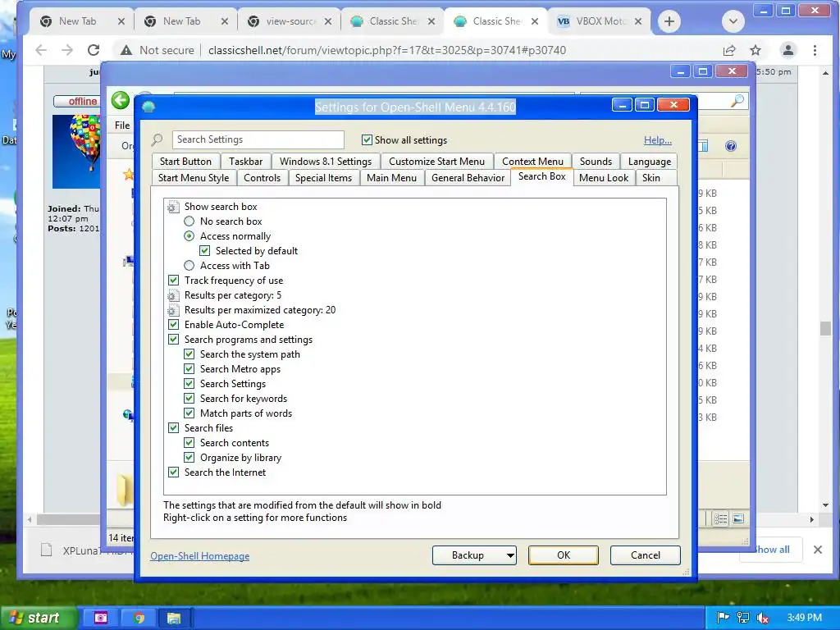Image resolution: width=840 pixels, height=630 pixels.
Task: Click the Chrome address bar URL
Action: (387, 50)
